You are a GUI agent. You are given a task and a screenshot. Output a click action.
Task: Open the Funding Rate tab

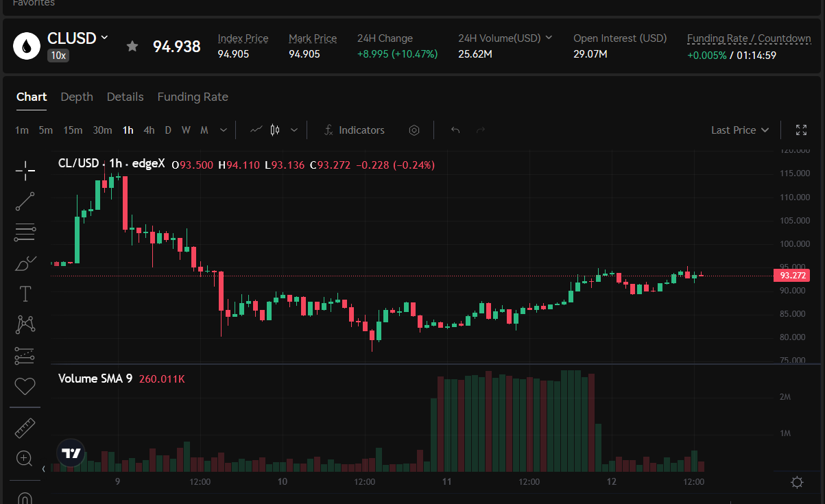point(193,97)
